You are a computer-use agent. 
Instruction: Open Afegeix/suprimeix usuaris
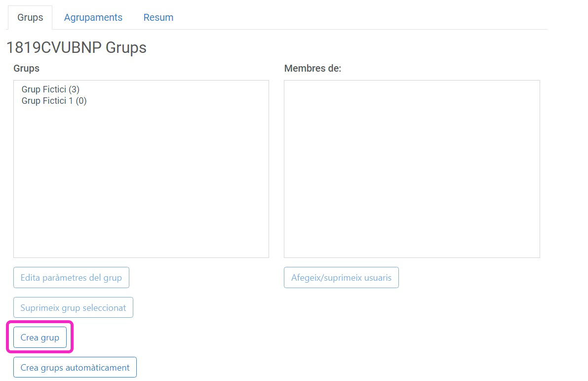tap(341, 278)
